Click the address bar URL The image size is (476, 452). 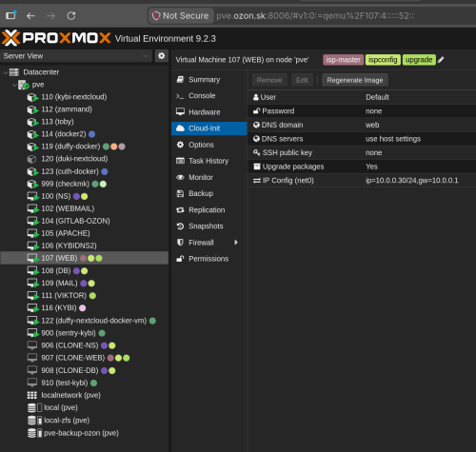pos(315,16)
